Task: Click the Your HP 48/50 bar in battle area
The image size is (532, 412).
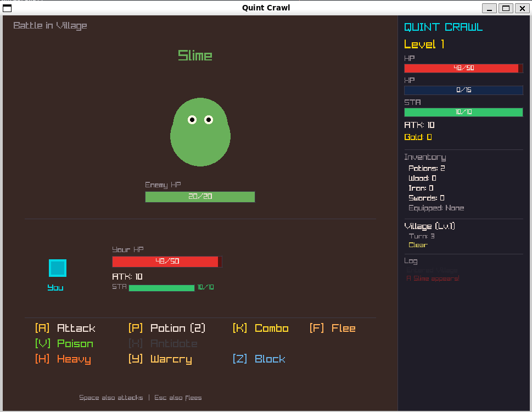Action: pyautogui.click(x=167, y=261)
